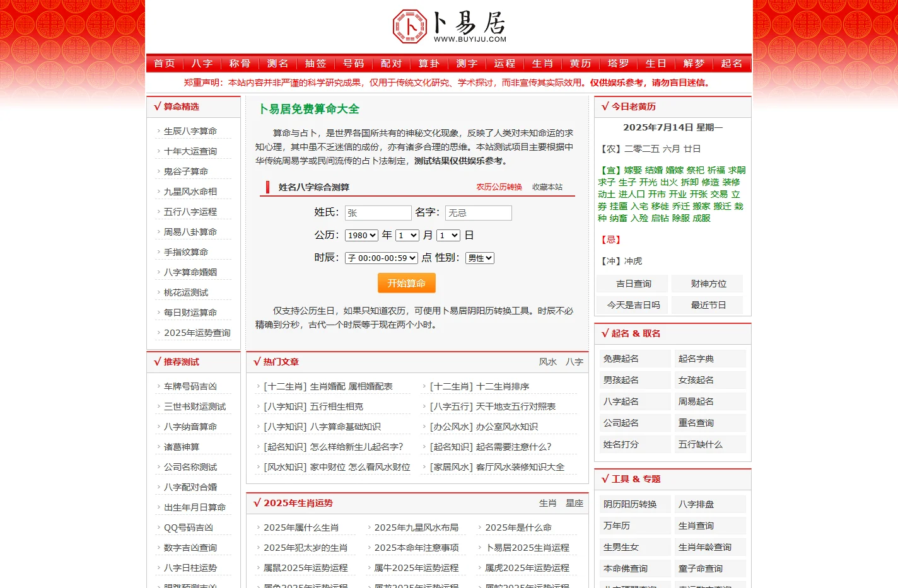This screenshot has width=898, height=588.
Task: Click the 名字 given name input field
Action: [x=479, y=213]
